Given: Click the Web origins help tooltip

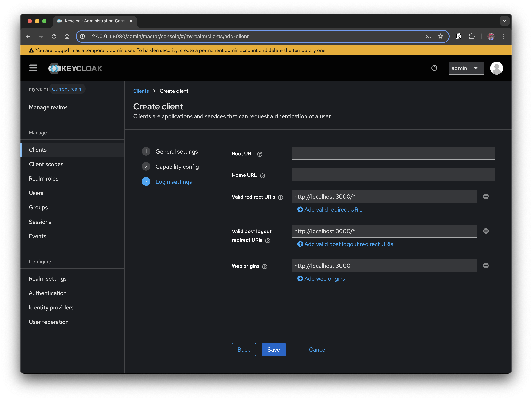Looking at the screenshot, I should (x=265, y=266).
